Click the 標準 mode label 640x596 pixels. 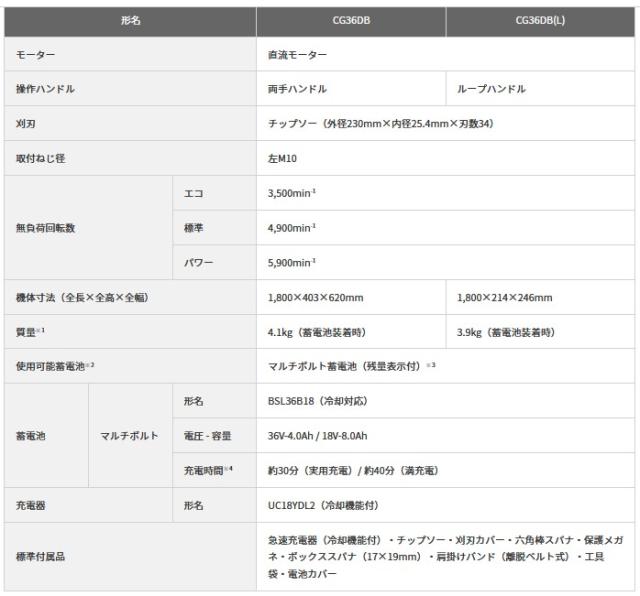tap(193, 228)
